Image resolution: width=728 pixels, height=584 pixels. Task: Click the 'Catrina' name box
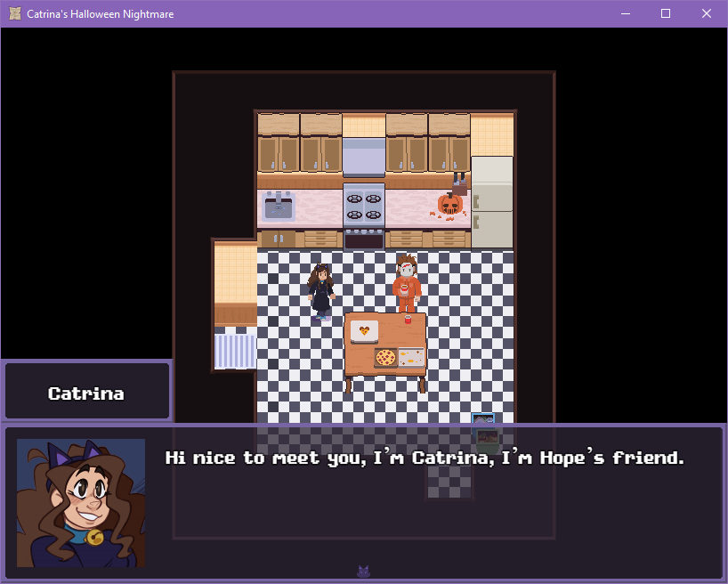coord(86,391)
